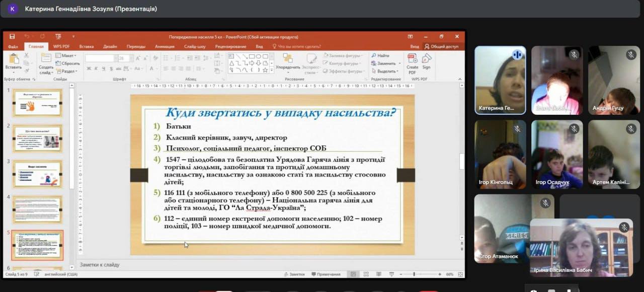Click the Найти (Find) icon
This screenshot has height=292, width=644.
click(x=380, y=56)
